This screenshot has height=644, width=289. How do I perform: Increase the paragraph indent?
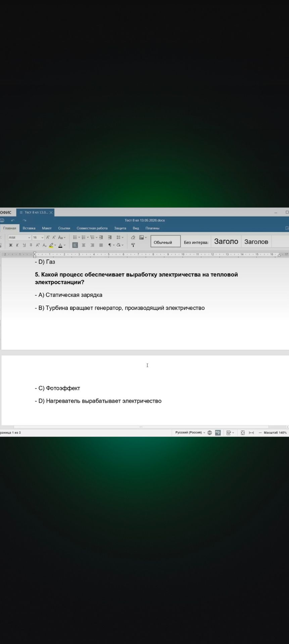click(110, 237)
